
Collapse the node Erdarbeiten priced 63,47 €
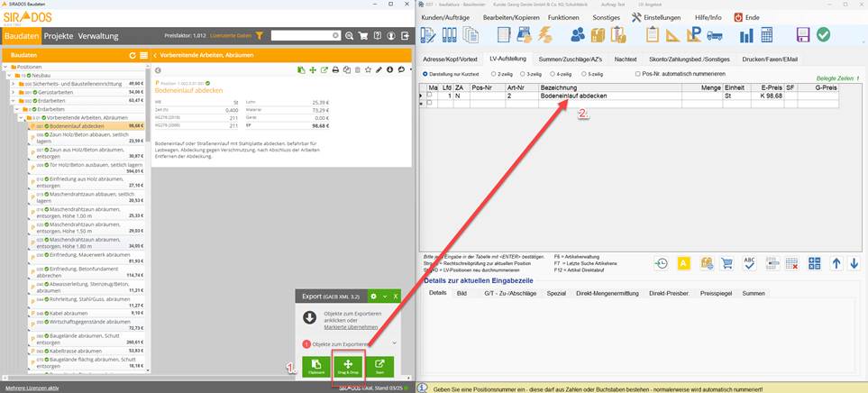(x=14, y=101)
